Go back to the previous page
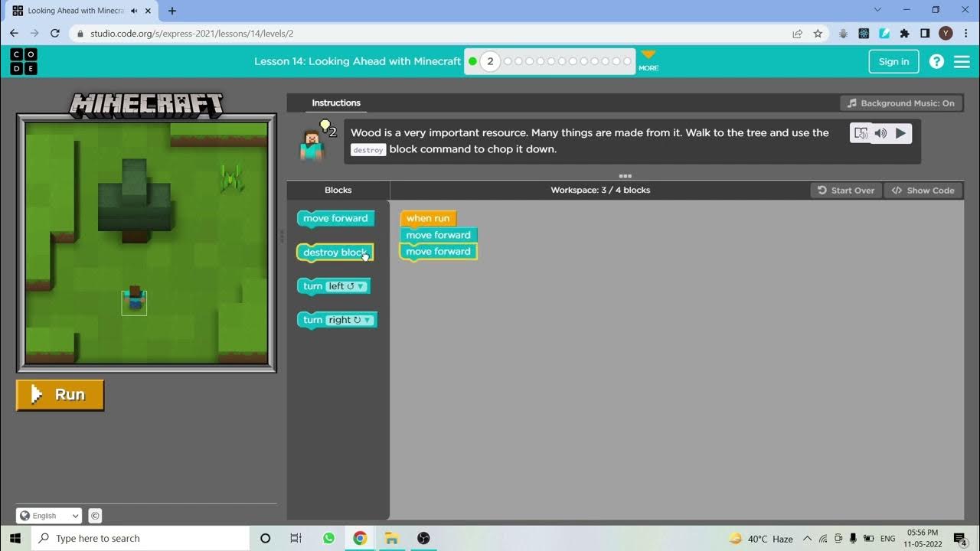Image resolution: width=980 pixels, height=551 pixels. (14, 34)
